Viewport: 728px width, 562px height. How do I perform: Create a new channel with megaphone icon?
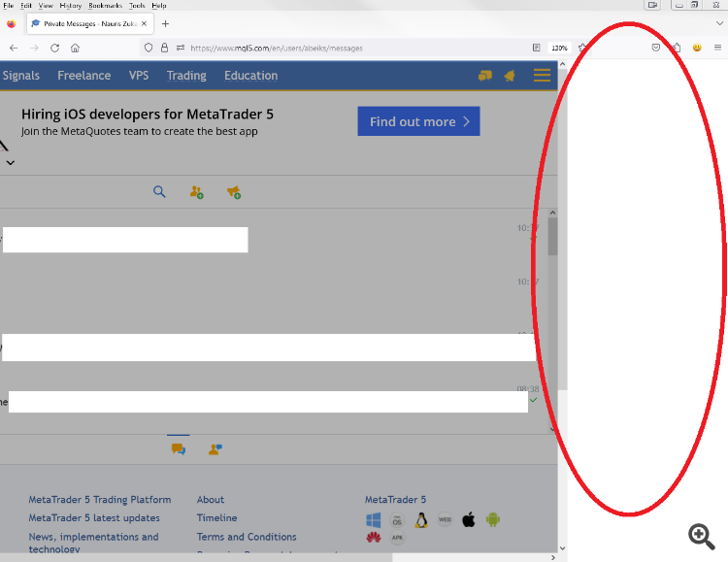[234, 192]
